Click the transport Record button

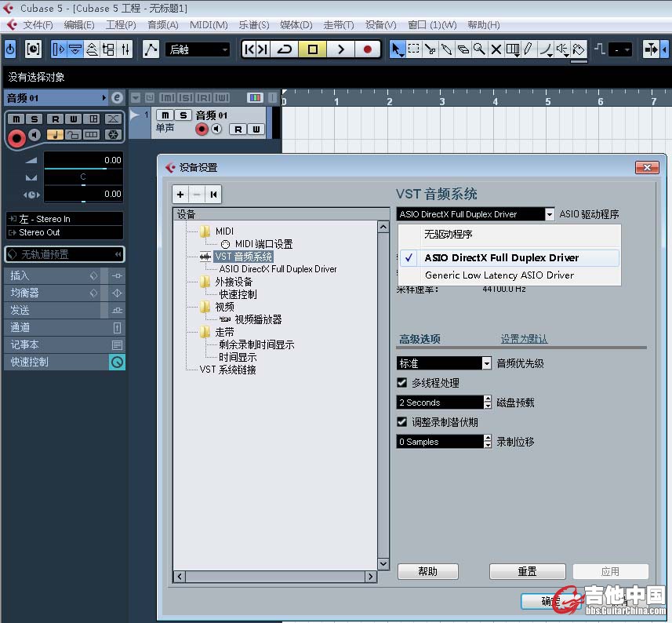367,49
